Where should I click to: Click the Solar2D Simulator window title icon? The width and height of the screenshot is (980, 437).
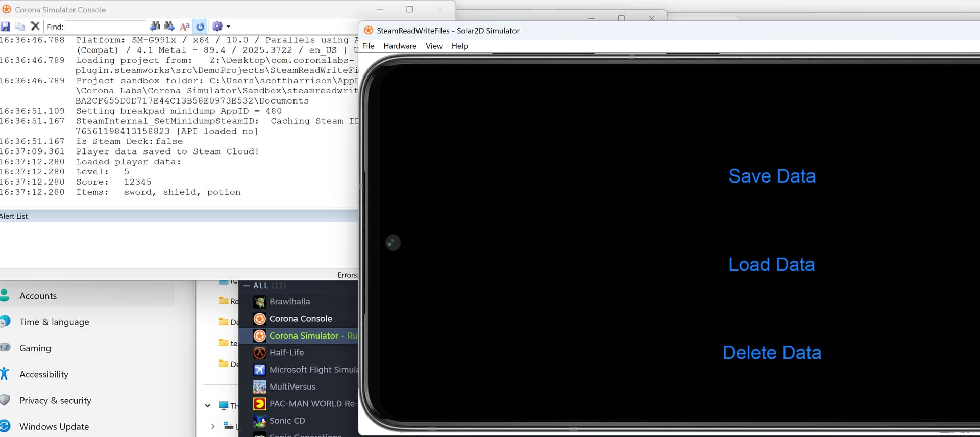click(369, 30)
